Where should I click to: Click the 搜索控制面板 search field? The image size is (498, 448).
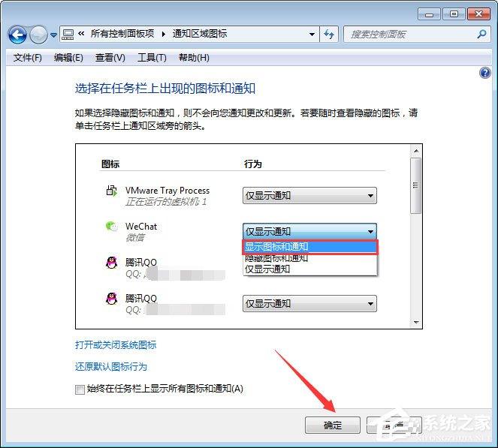(409, 35)
